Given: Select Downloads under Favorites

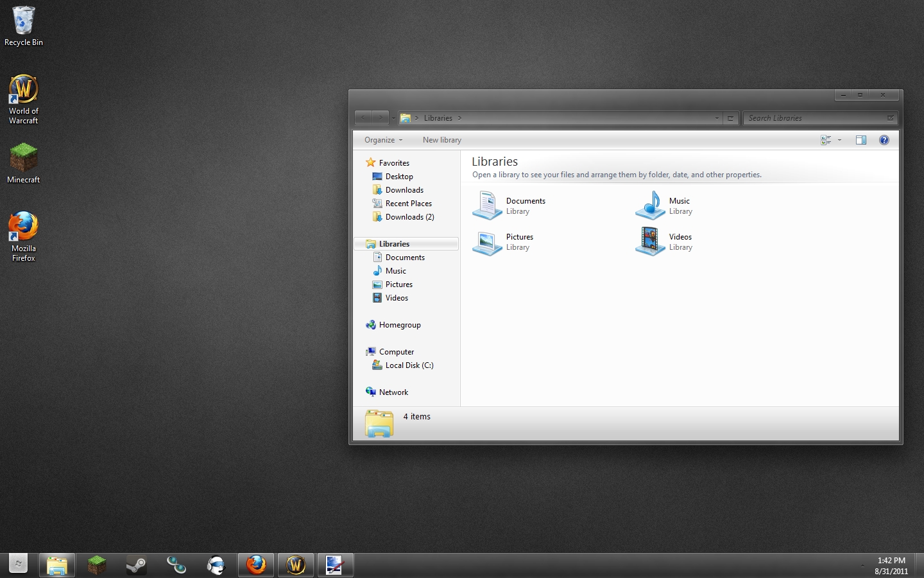Looking at the screenshot, I should coord(404,189).
